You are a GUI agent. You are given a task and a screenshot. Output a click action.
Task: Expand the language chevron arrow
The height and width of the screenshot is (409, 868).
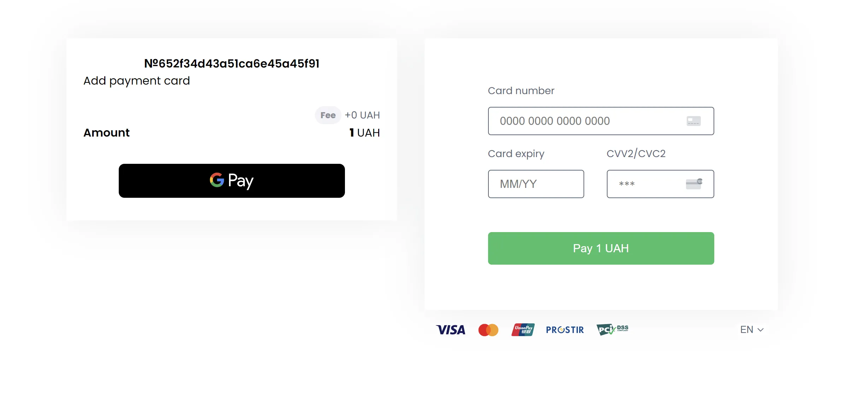[x=761, y=330]
